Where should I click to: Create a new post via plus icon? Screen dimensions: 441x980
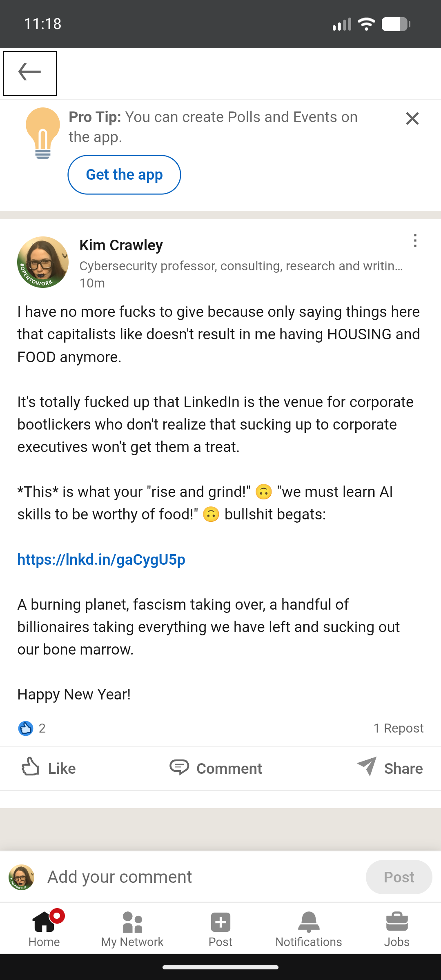click(220, 929)
